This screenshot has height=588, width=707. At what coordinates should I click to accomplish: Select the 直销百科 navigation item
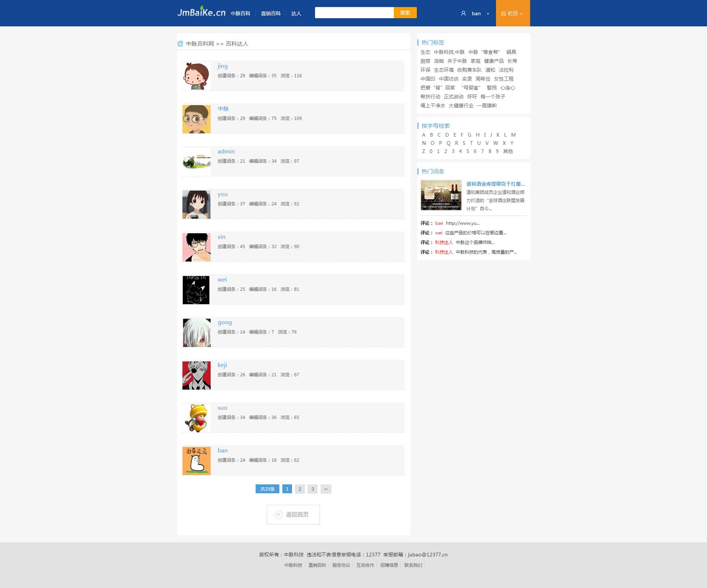click(270, 13)
